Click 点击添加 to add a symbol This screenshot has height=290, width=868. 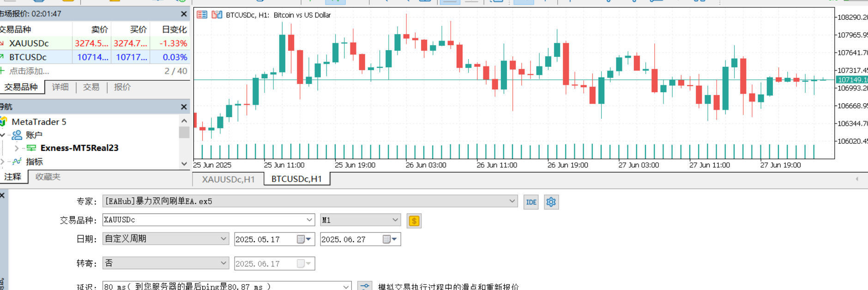(29, 71)
